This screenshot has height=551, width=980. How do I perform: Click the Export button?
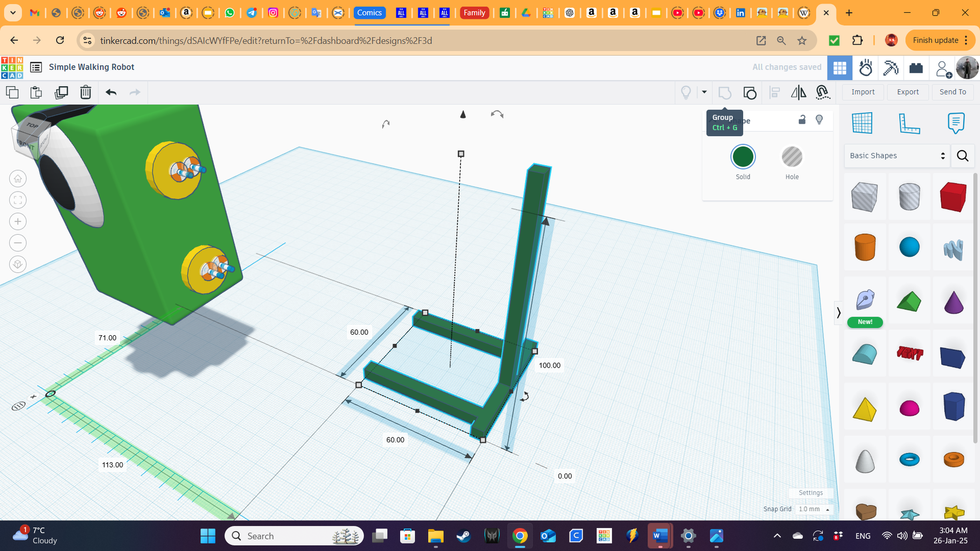click(908, 91)
